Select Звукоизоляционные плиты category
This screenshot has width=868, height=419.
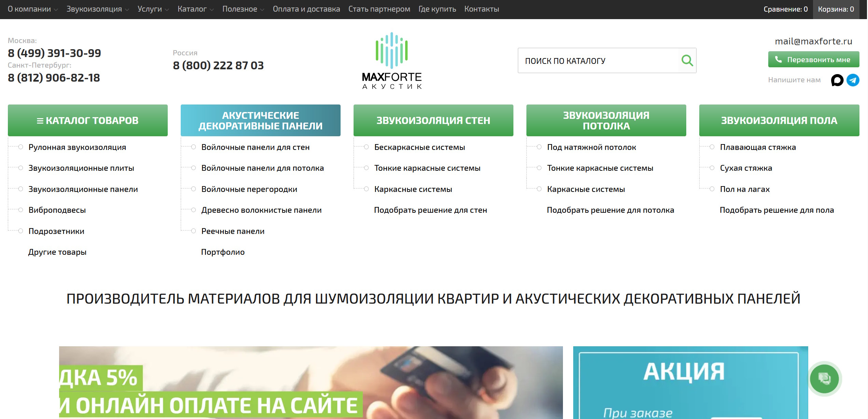[81, 168]
